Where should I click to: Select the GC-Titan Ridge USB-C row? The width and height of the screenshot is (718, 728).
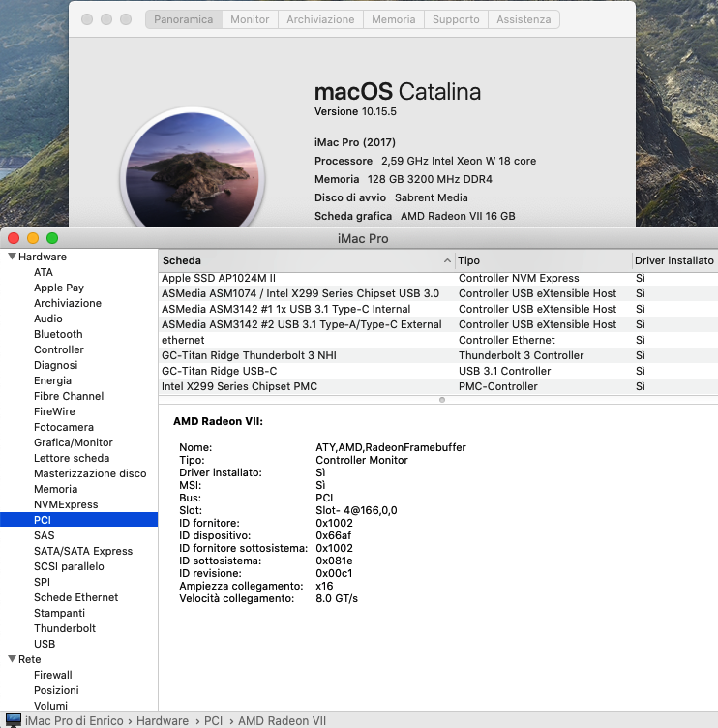[438, 371]
